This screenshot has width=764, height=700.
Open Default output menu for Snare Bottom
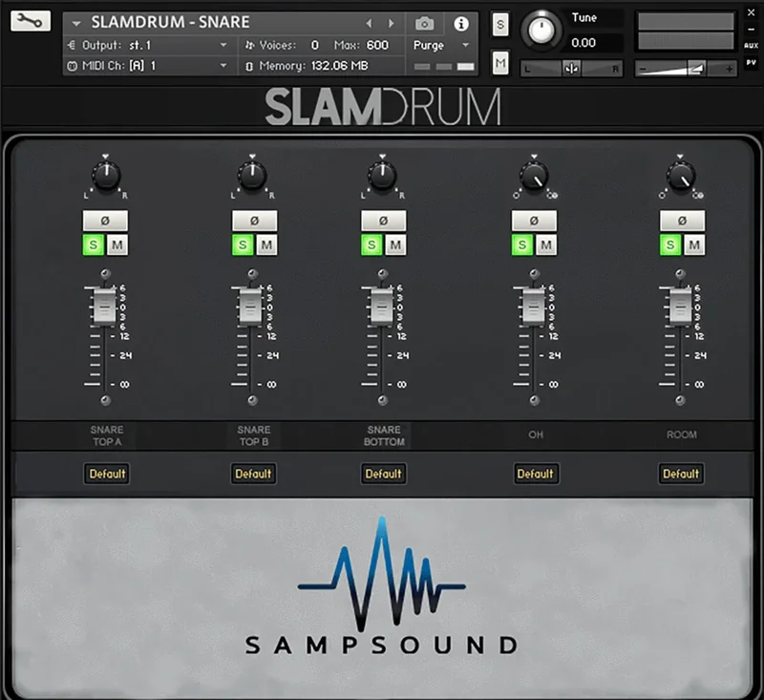[x=384, y=474]
